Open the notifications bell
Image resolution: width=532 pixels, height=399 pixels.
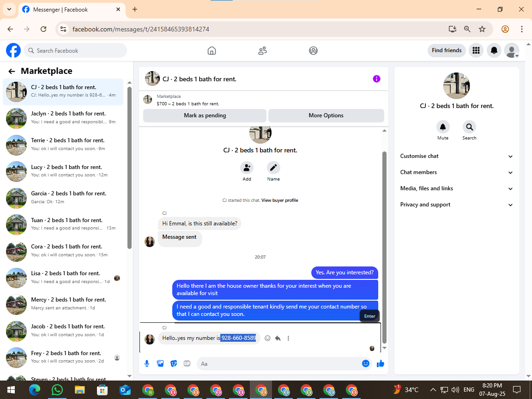(494, 50)
